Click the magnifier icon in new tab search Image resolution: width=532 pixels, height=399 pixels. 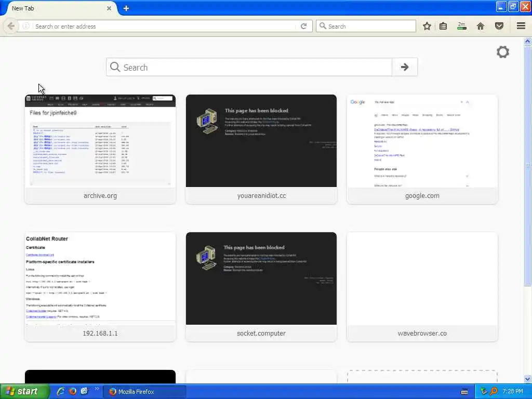pos(115,67)
